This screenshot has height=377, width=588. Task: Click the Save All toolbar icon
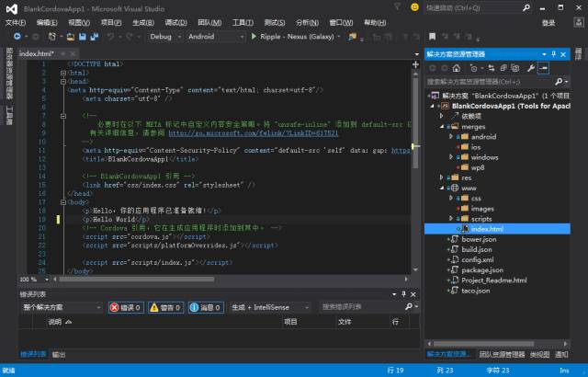pos(94,37)
